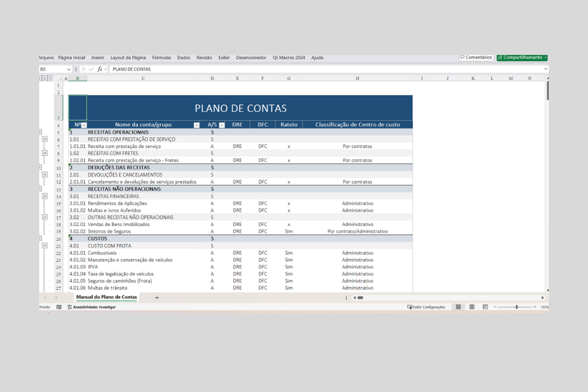The width and height of the screenshot is (588, 392).
Task: Click the zoom slider in status bar
Action: point(516,307)
